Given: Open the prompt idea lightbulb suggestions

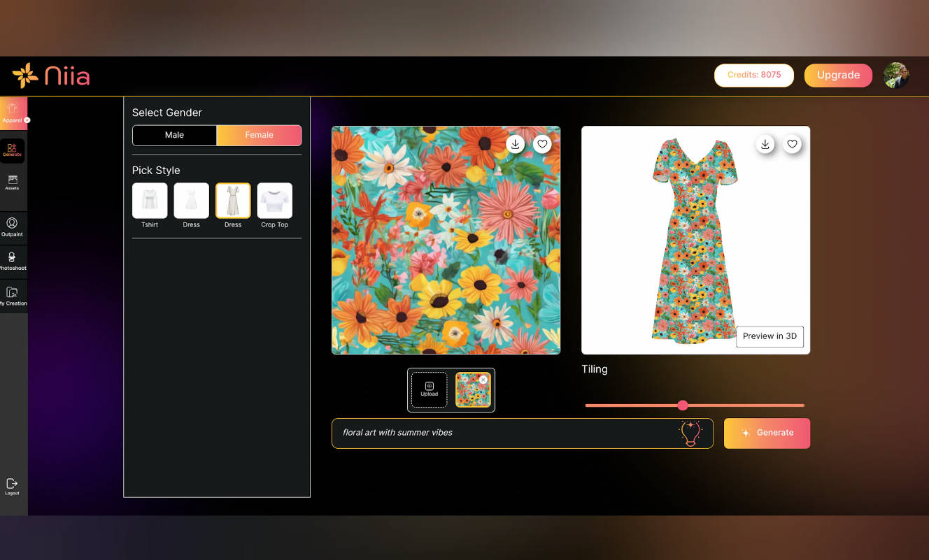Looking at the screenshot, I should [691, 433].
